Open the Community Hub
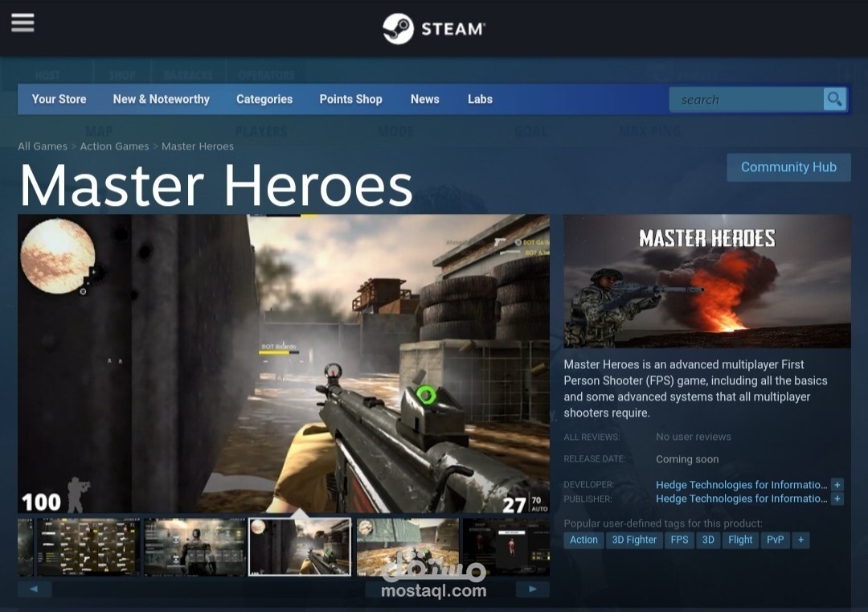This screenshot has width=868, height=612. 788,167
